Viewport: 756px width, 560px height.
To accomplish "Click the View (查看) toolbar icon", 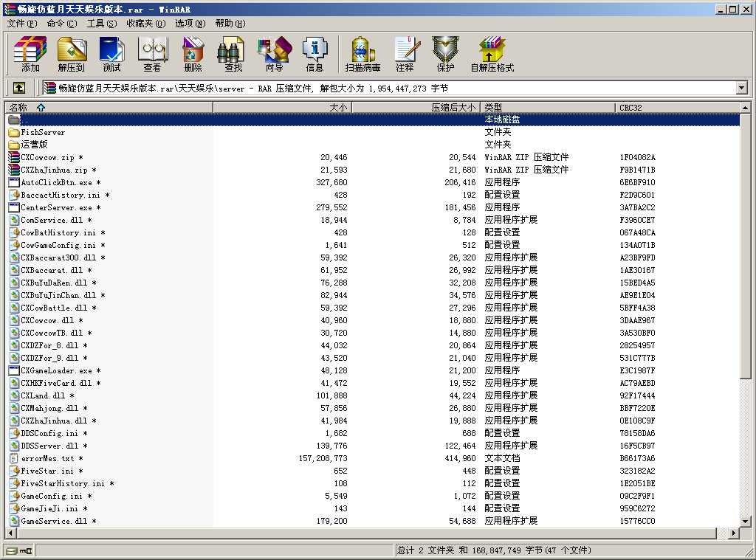I will [152, 54].
